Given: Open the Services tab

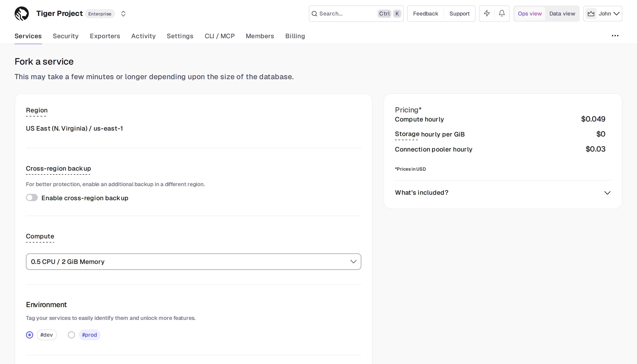Looking at the screenshot, I should coord(28,36).
